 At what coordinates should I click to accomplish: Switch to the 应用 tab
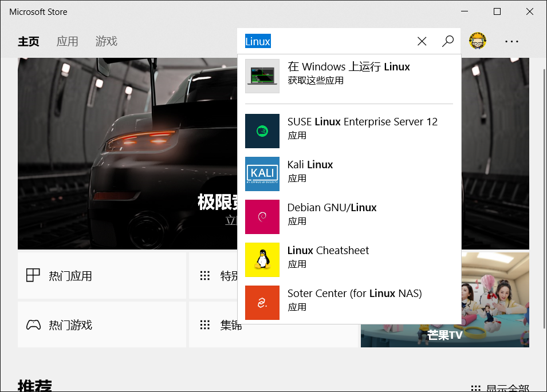pyautogui.click(x=67, y=41)
